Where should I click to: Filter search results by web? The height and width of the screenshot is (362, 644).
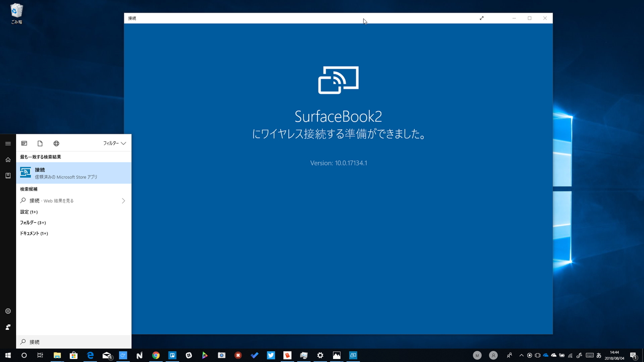[x=56, y=143]
